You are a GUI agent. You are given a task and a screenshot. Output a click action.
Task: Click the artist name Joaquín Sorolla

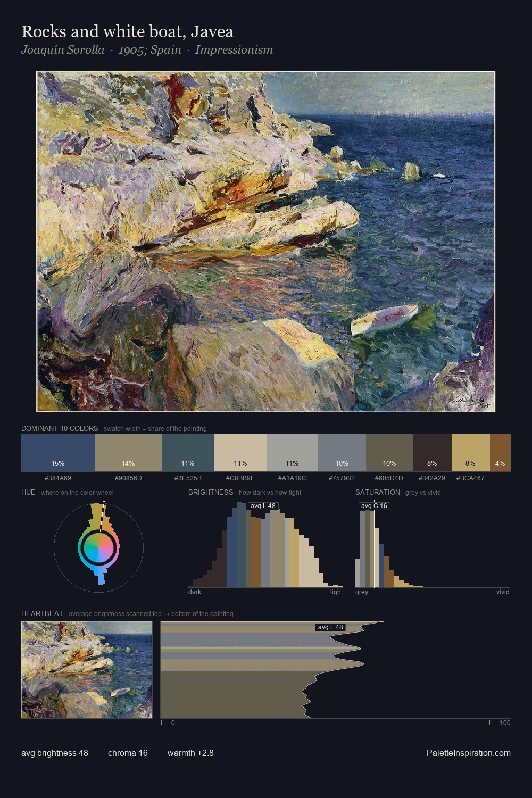pos(63,50)
